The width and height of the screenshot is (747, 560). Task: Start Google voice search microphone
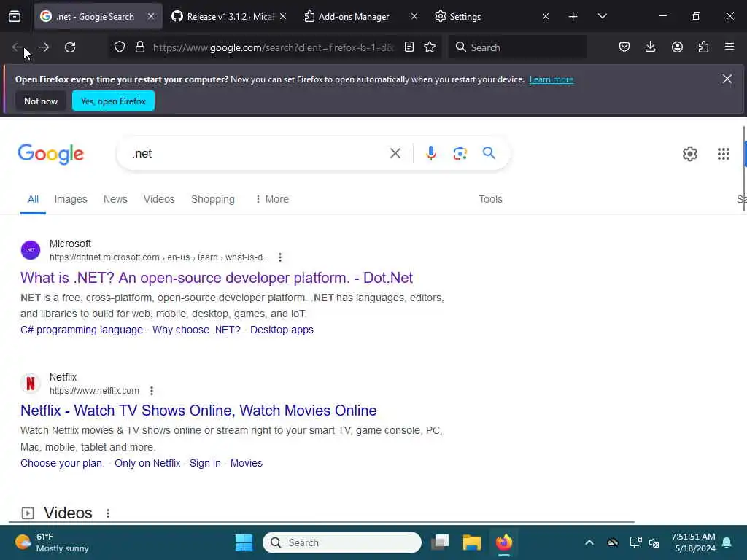[x=431, y=153]
